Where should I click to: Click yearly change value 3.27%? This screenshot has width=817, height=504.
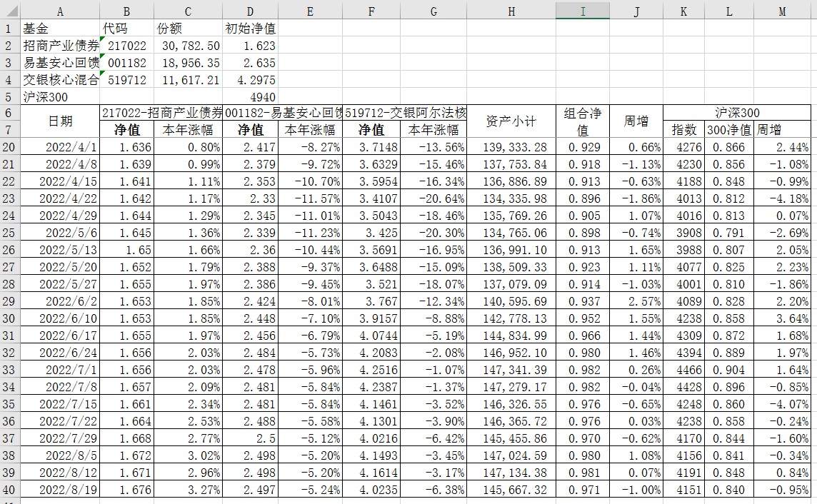click(188, 490)
